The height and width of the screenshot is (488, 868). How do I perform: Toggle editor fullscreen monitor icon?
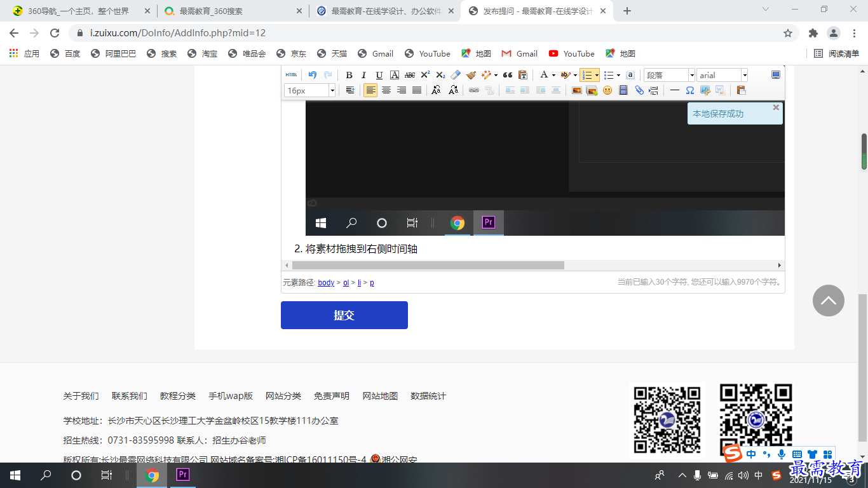(776, 75)
